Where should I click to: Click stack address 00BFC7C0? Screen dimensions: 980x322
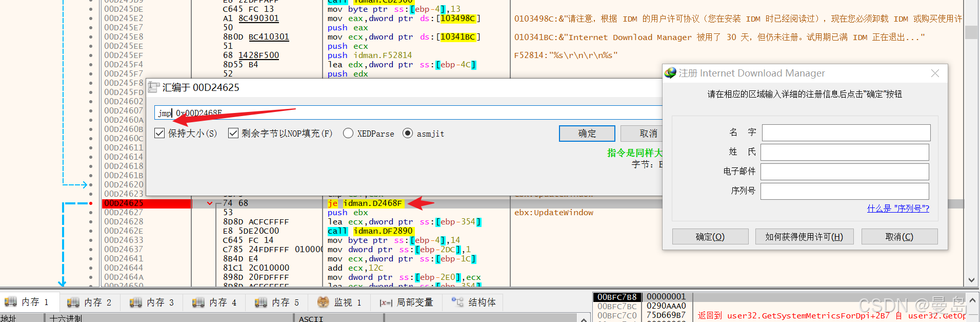coord(617,315)
